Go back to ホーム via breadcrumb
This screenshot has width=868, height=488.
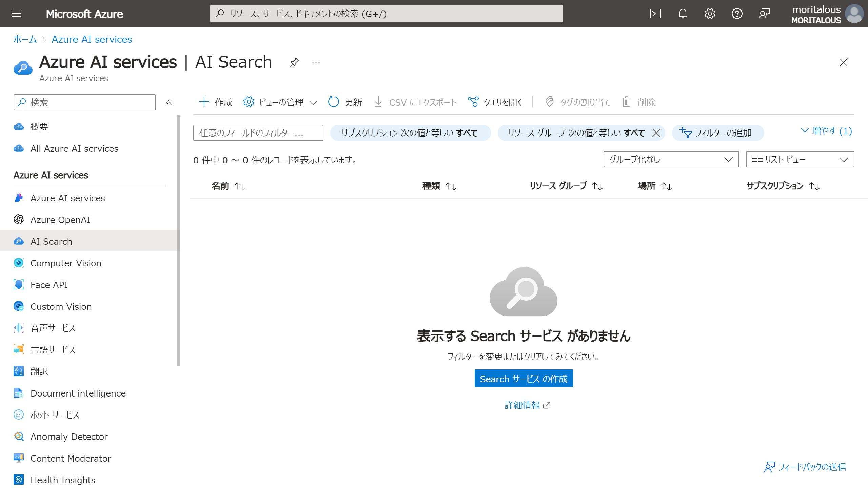[x=24, y=39]
